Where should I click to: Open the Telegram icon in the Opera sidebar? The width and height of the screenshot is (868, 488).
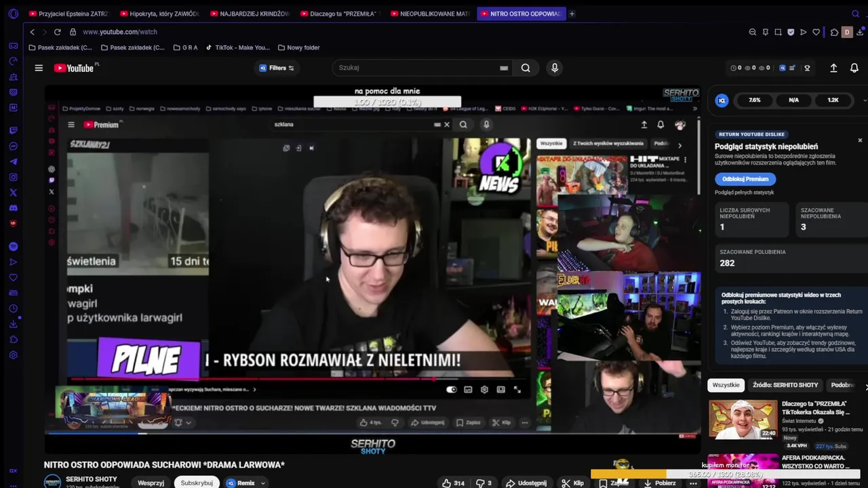coord(13,162)
